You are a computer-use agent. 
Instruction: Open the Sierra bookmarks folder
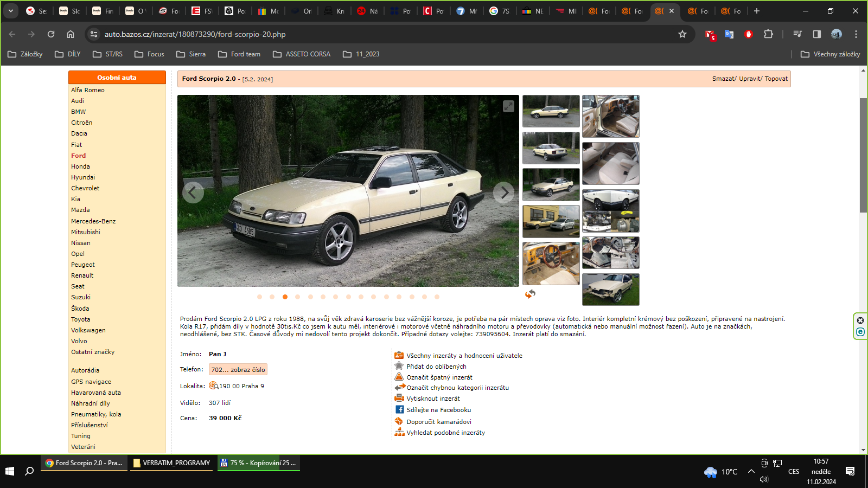pyautogui.click(x=191, y=54)
